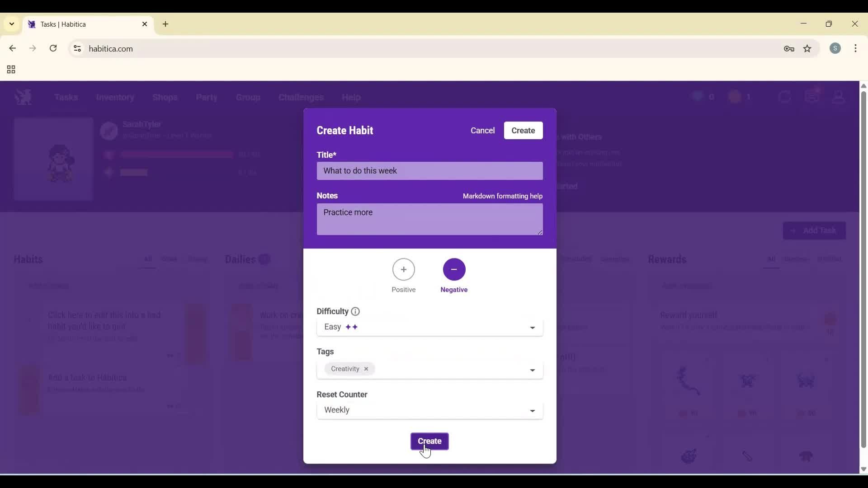Image resolution: width=868 pixels, height=488 pixels.
Task: Go to the Challenges menu item
Action: click(301, 97)
